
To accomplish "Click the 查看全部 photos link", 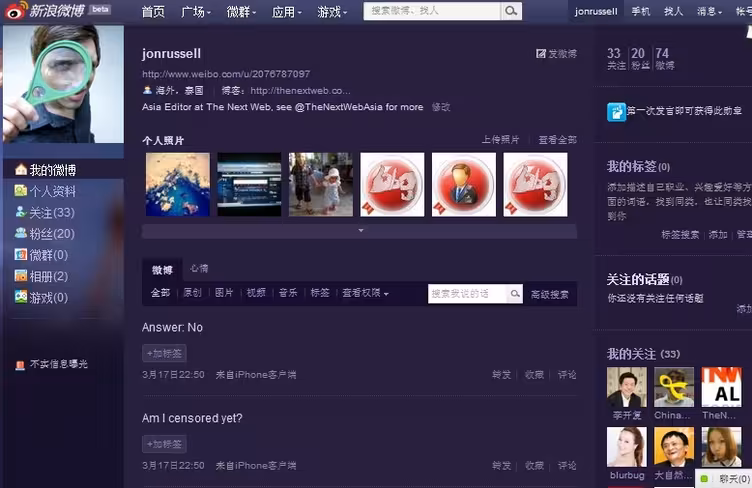I will (x=557, y=140).
